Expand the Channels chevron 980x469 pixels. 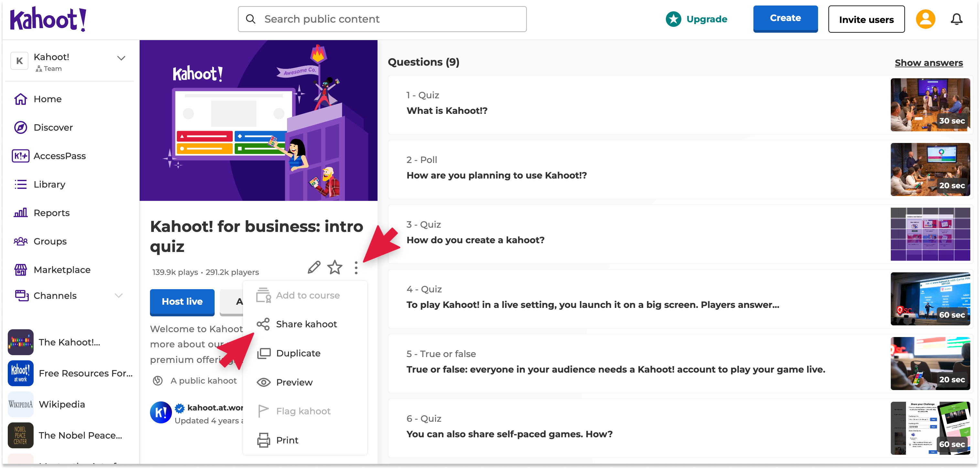[119, 296]
